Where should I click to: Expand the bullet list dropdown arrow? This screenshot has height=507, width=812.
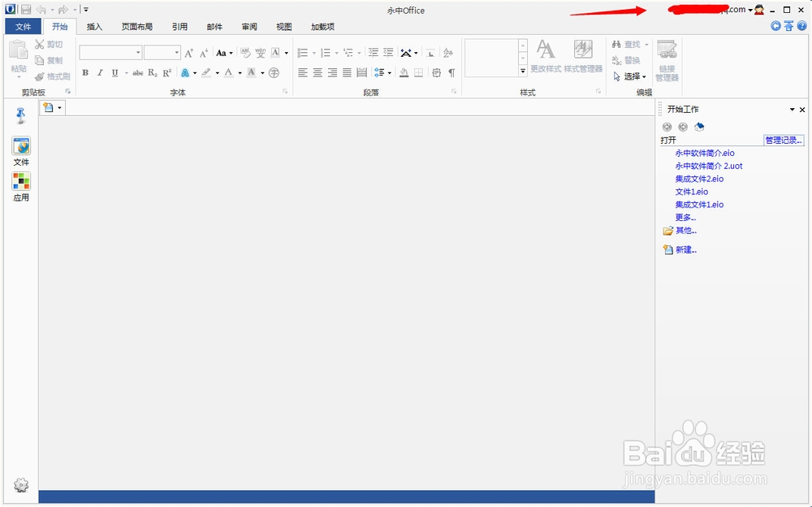click(x=313, y=53)
